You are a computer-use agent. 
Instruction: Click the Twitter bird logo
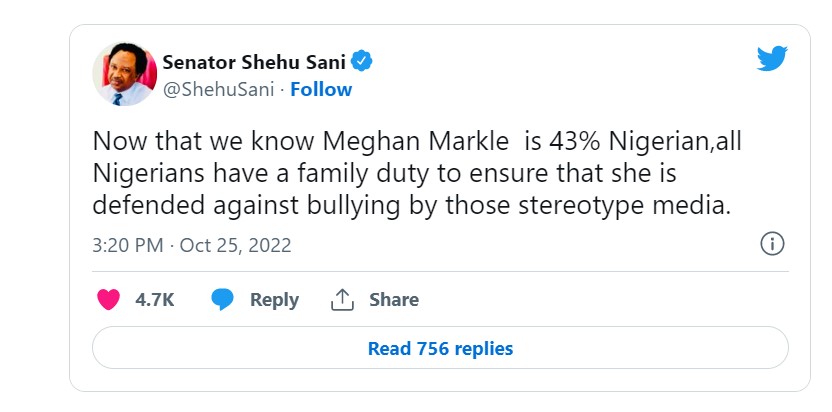coord(772,58)
